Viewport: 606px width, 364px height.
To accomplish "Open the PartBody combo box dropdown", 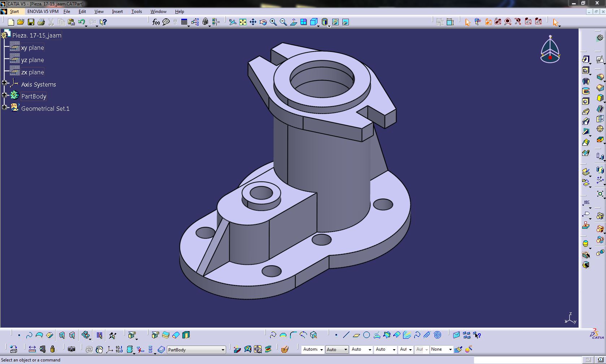I will point(223,350).
